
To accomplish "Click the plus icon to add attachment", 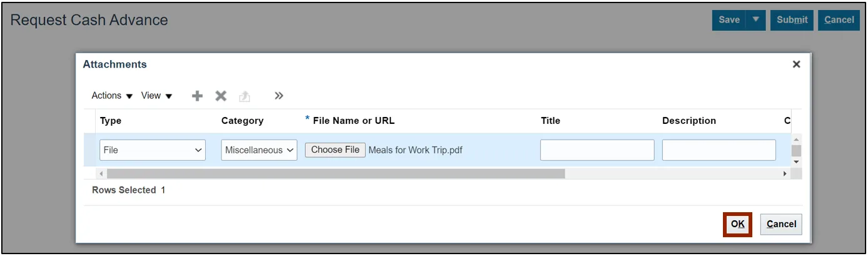I will tap(198, 96).
